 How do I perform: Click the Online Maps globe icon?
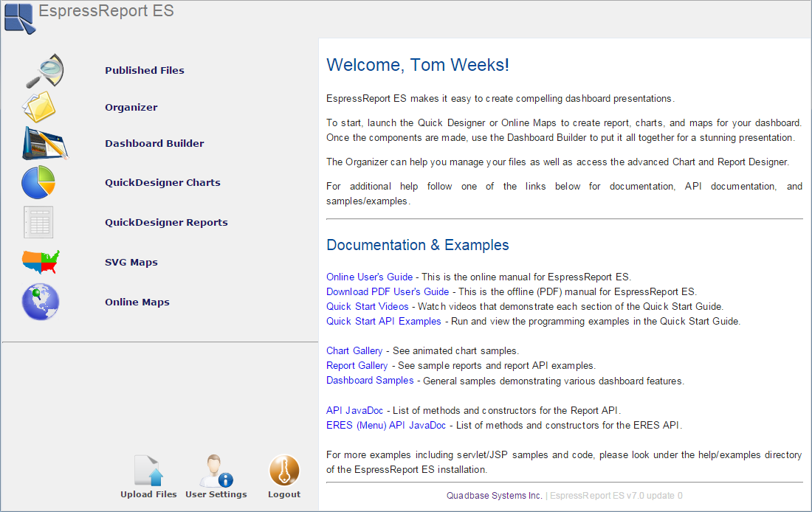41,302
